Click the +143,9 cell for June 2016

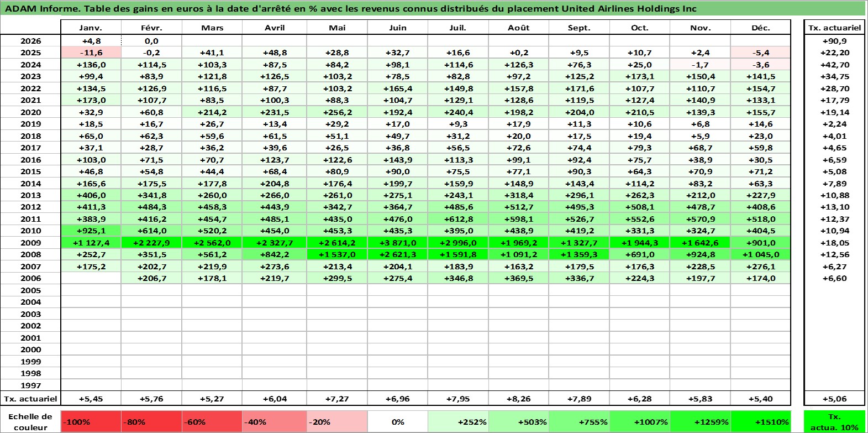tap(397, 160)
